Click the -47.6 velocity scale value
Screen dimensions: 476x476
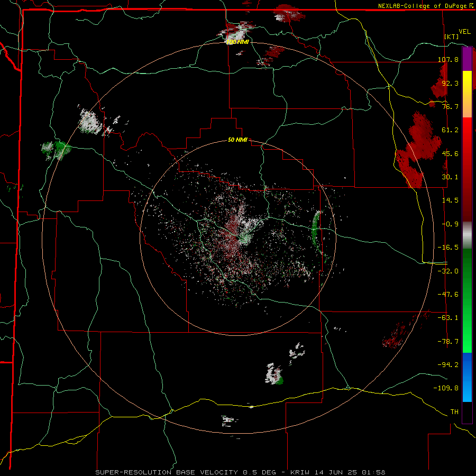coord(448,295)
